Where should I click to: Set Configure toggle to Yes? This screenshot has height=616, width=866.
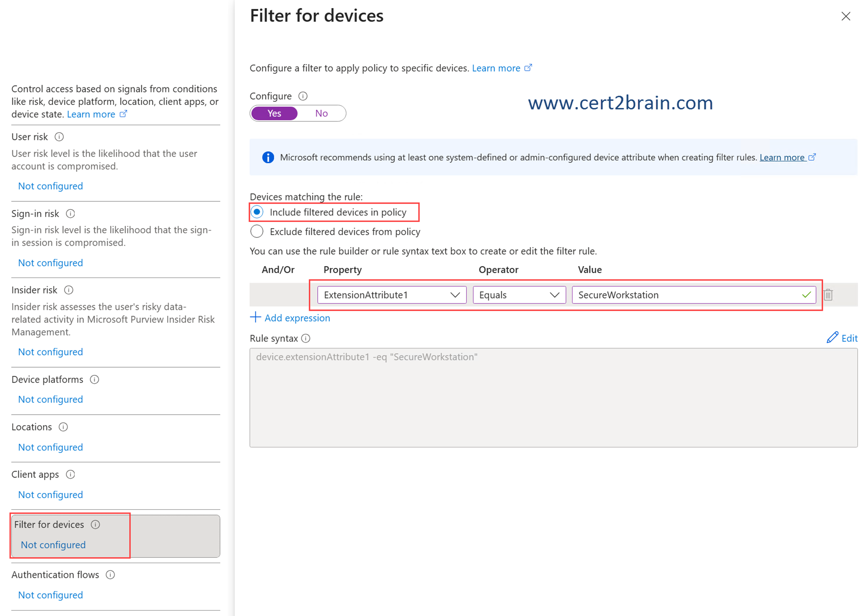[x=274, y=113]
